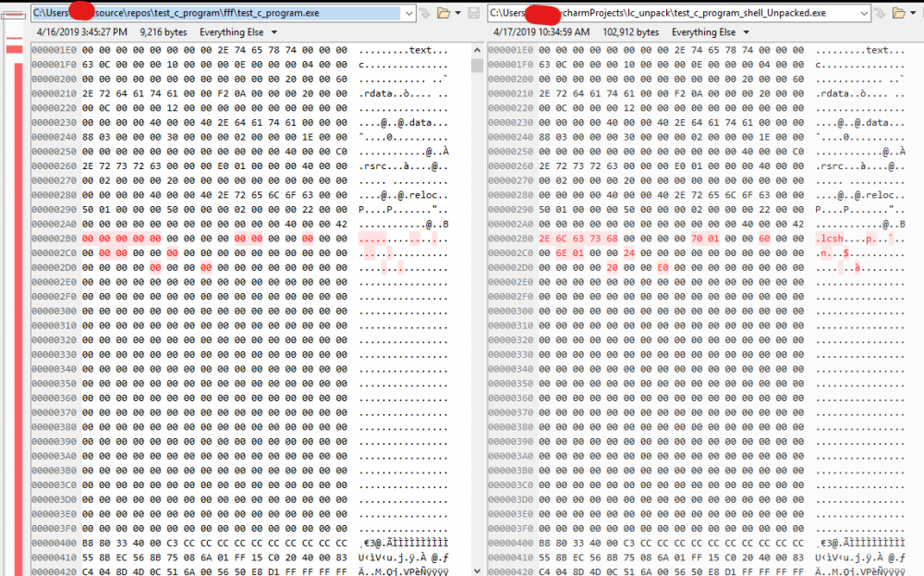Click the 9,216 bytes file size label
The width and height of the screenshot is (924, 576).
[x=164, y=32]
